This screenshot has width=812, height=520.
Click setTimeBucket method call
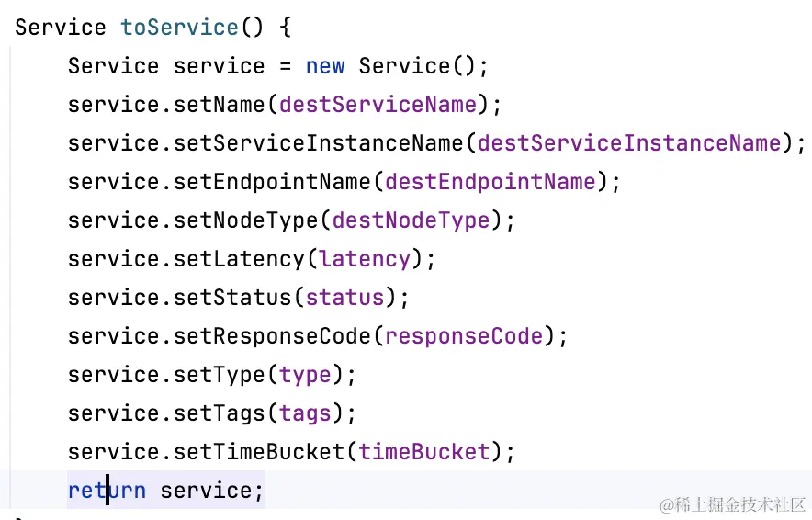pyautogui.click(x=259, y=452)
